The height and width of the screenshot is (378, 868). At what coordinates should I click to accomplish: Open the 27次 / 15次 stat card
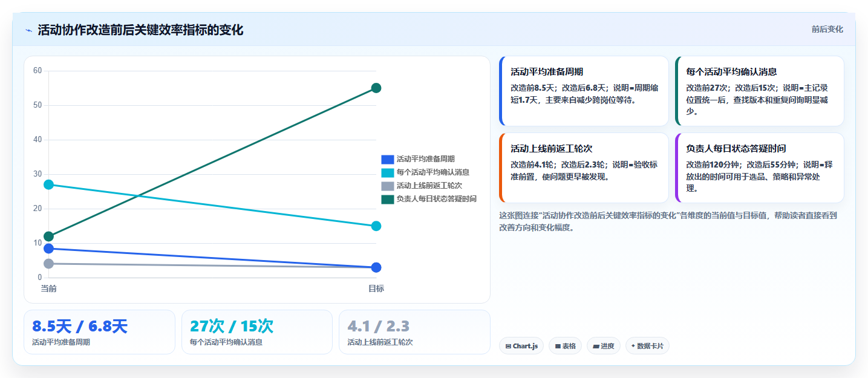point(257,332)
